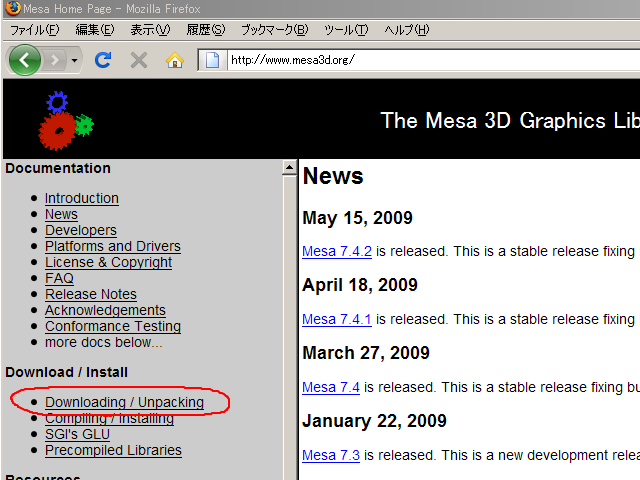Click the sidebar scrollbar up arrow
The image size is (640, 480).
[x=289, y=167]
